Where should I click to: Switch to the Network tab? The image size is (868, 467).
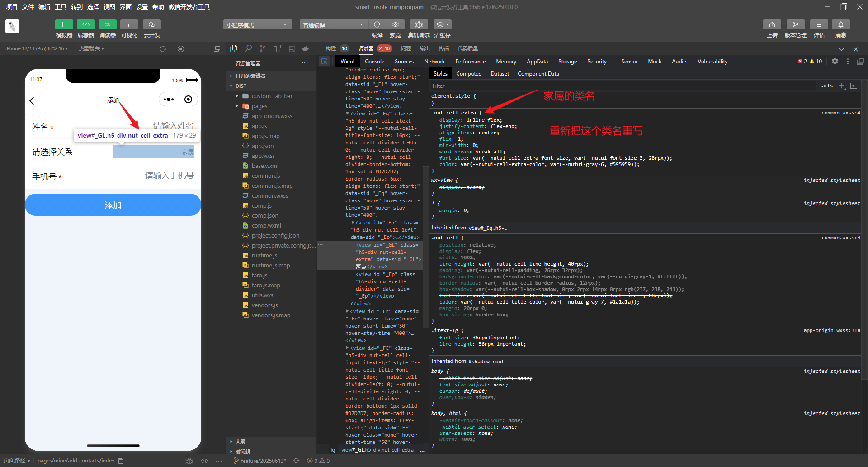434,62
